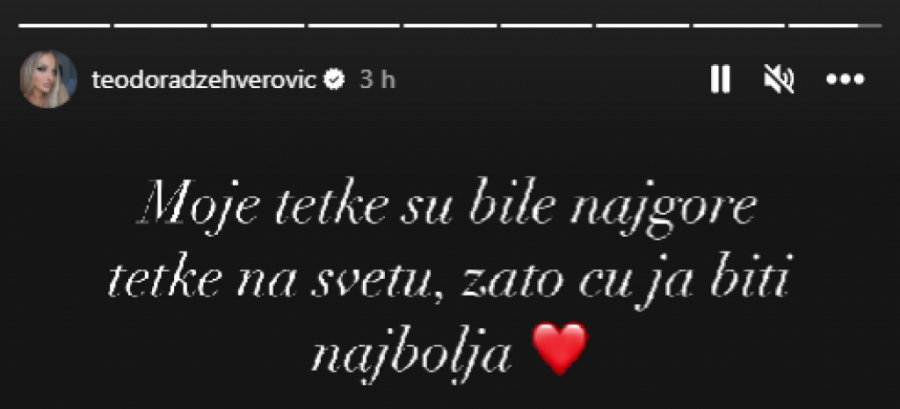
Task: Jump to the first story segment bar
Action: coord(64,25)
